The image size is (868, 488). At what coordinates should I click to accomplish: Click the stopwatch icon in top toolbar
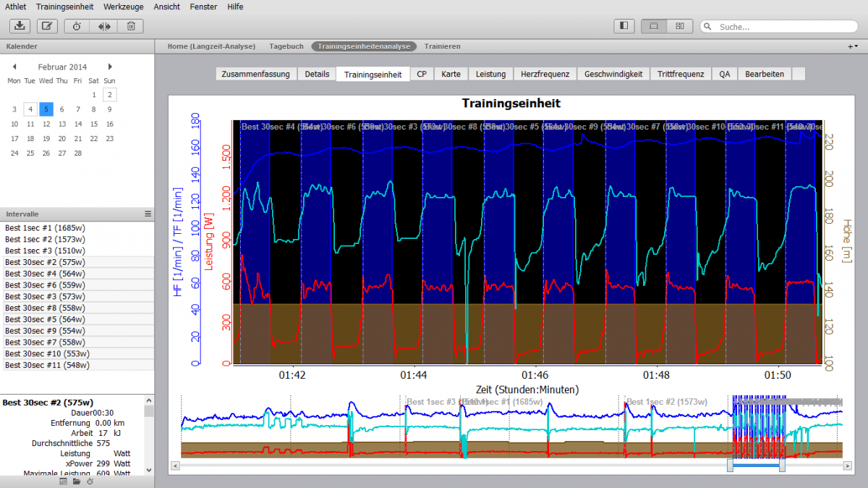(77, 26)
